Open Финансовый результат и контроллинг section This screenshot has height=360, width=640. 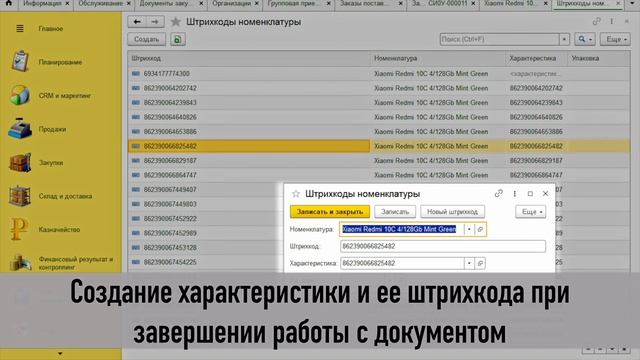point(61,263)
